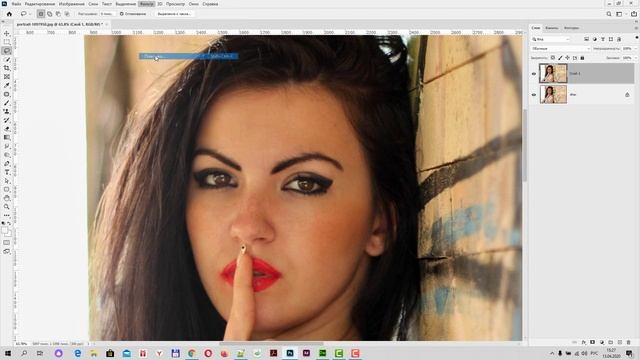Image resolution: width=640 pixels, height=360 pixels.
Task: Click the feather value input field
Action: [107, 14]
